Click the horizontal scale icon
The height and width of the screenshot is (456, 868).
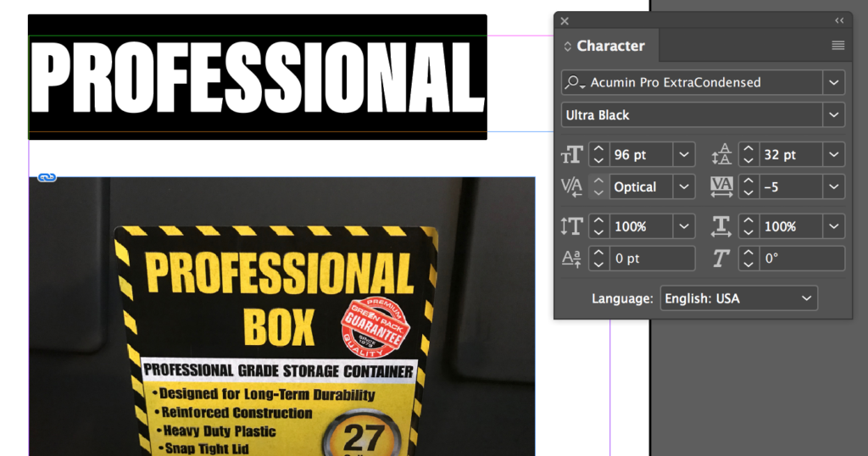pyautogui.click(x=721, y=226)
